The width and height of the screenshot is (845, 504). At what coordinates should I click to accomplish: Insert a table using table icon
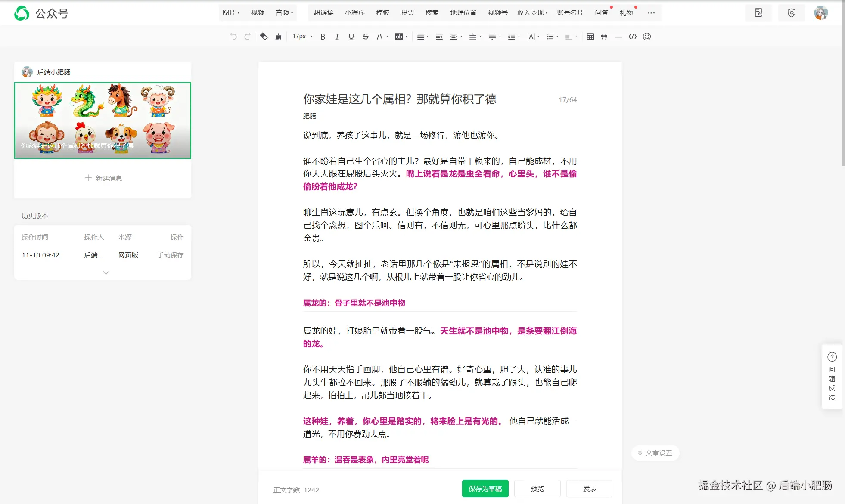(x=590, y=37)
